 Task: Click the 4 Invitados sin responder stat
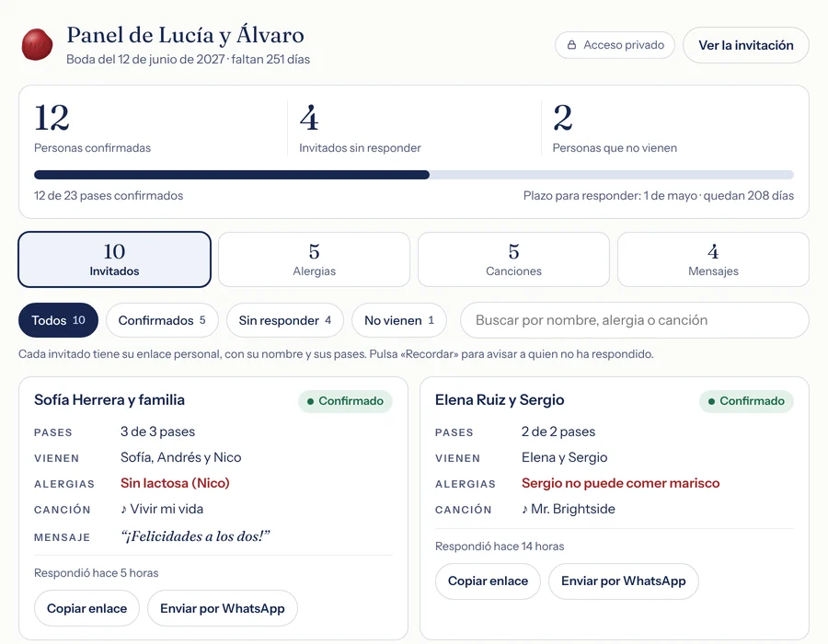(360, 128)
